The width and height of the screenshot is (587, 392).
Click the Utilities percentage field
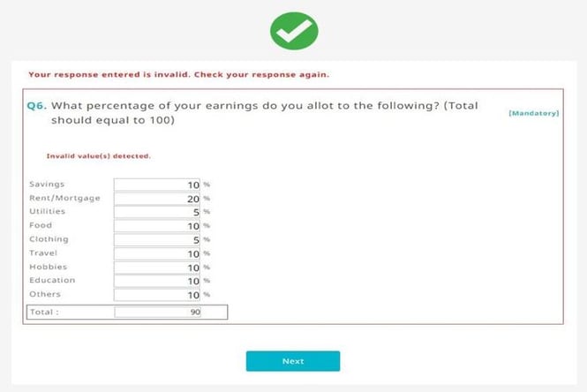point(157,212)
